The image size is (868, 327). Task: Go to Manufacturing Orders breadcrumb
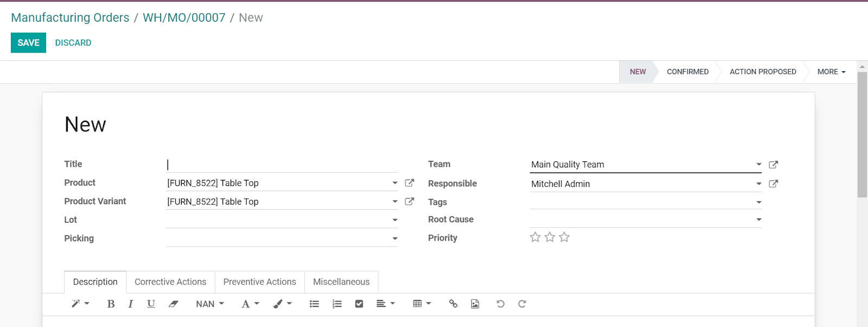(70, 17)
